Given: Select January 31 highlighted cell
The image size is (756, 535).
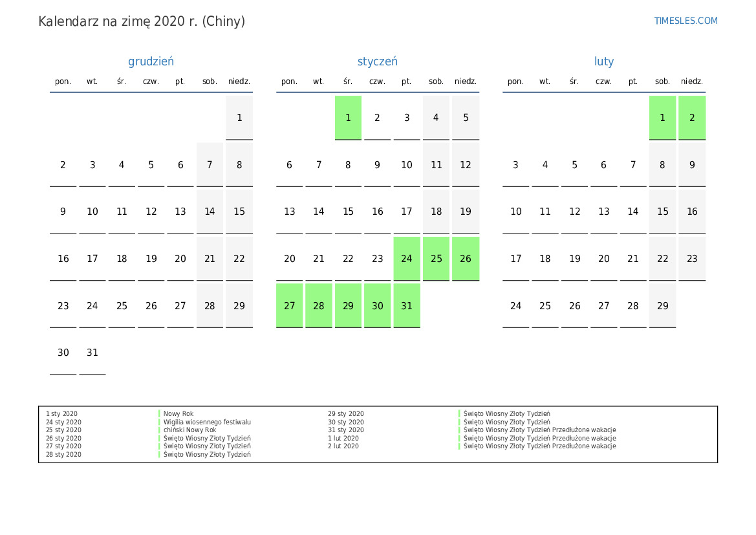Looking at the screenshot, I should tap(406, 306).
